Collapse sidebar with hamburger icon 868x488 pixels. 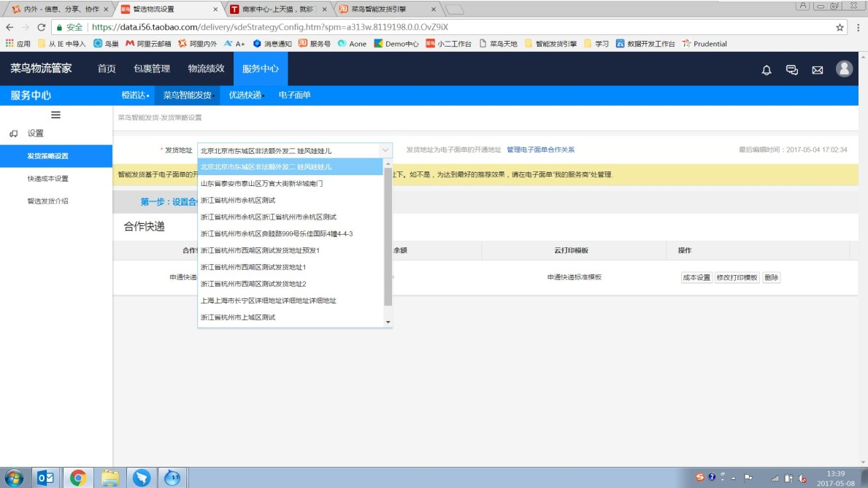(56, 115)
